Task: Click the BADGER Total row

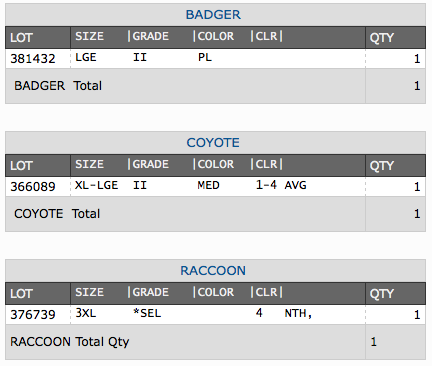Action: tap(215, 86)
